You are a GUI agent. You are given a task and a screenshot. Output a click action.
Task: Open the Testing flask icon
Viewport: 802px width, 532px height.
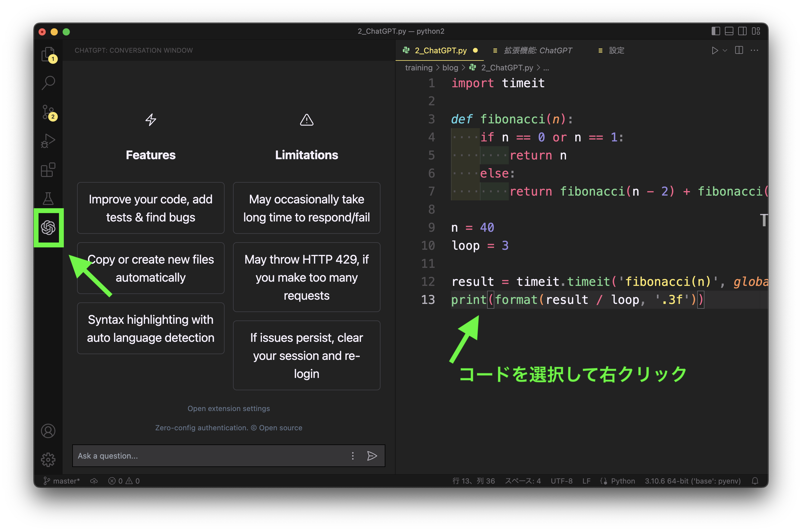pos(48,199)
